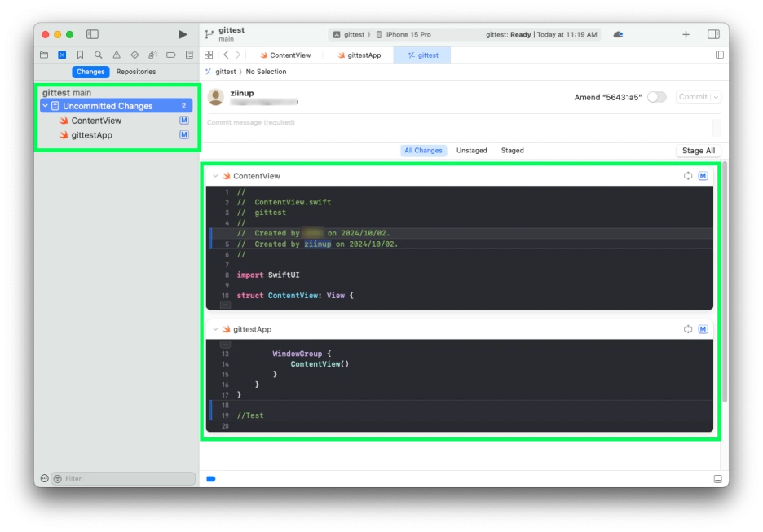Open the Find navigator magnifier icon
Image resolution: width=763 pixels, height=532 pixels.
99,55
